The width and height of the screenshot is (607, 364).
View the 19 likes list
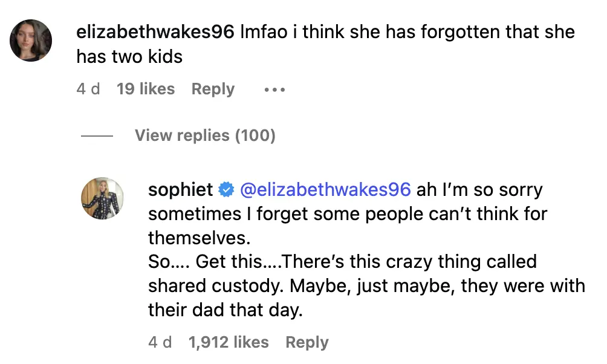click(145, 89)
